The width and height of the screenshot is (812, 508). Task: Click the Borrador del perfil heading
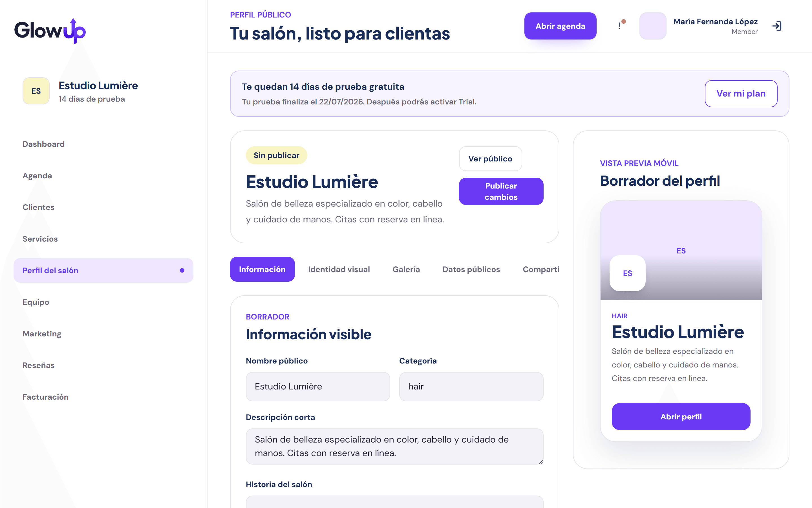coord(660,181)
